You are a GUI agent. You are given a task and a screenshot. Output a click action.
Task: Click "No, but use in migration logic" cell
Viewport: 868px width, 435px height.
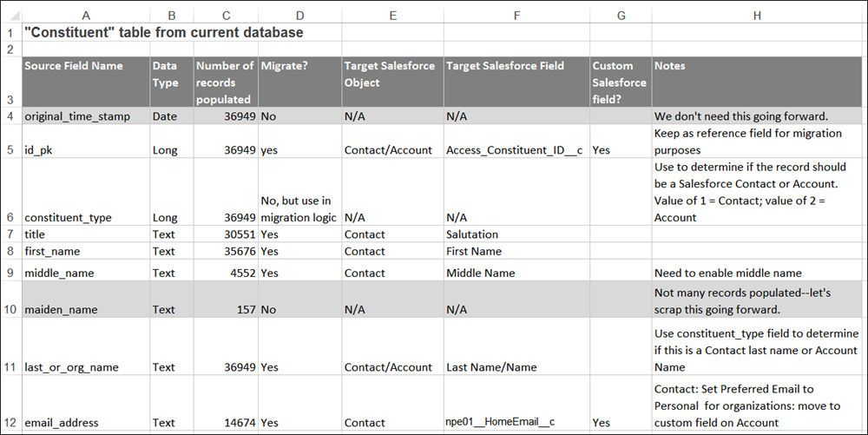coord(299,192)
